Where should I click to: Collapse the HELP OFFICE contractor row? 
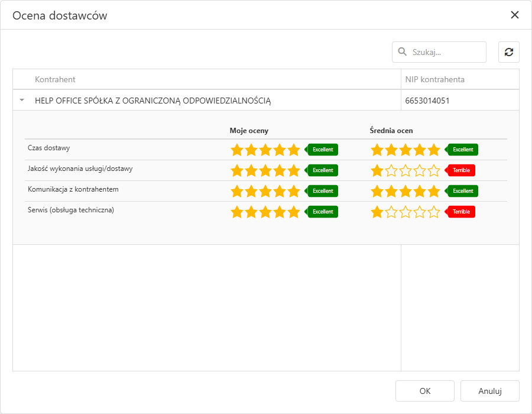[x=22, y=101]
